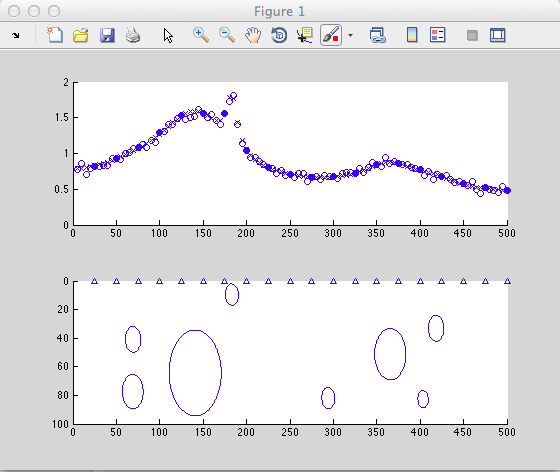Insert a legend using the toolbar icon
Image resolution: width=560 pixels, height=472 pixels.
pos(438,35)
